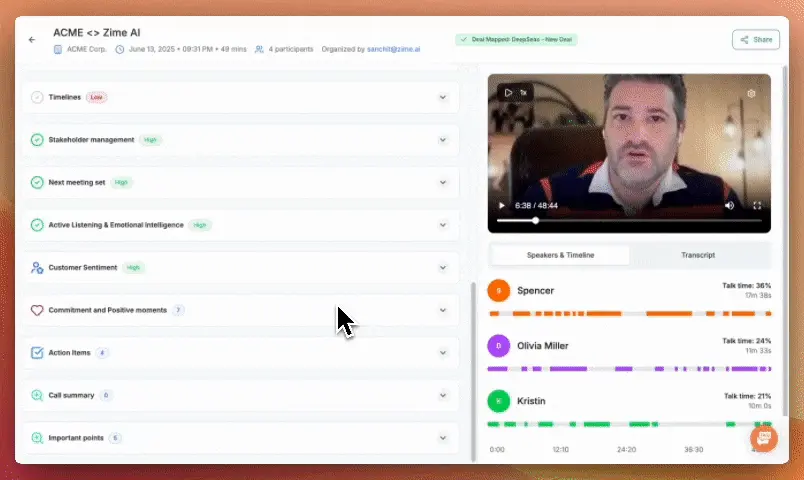Screen dimensions: 804x480
Task: Change playback speed using 1x control
Action: 524,93
